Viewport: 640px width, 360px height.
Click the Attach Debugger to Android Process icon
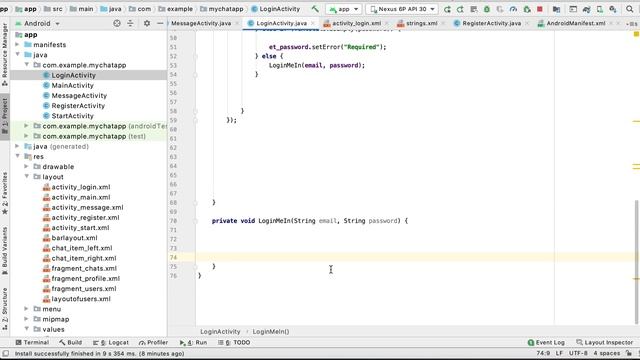[527, 9]
